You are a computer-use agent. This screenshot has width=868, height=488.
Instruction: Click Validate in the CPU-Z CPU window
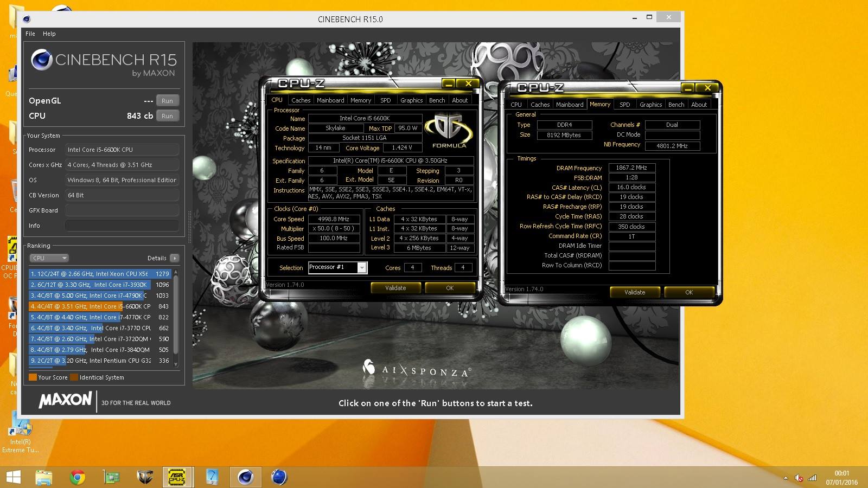click(x=395, y=288)
